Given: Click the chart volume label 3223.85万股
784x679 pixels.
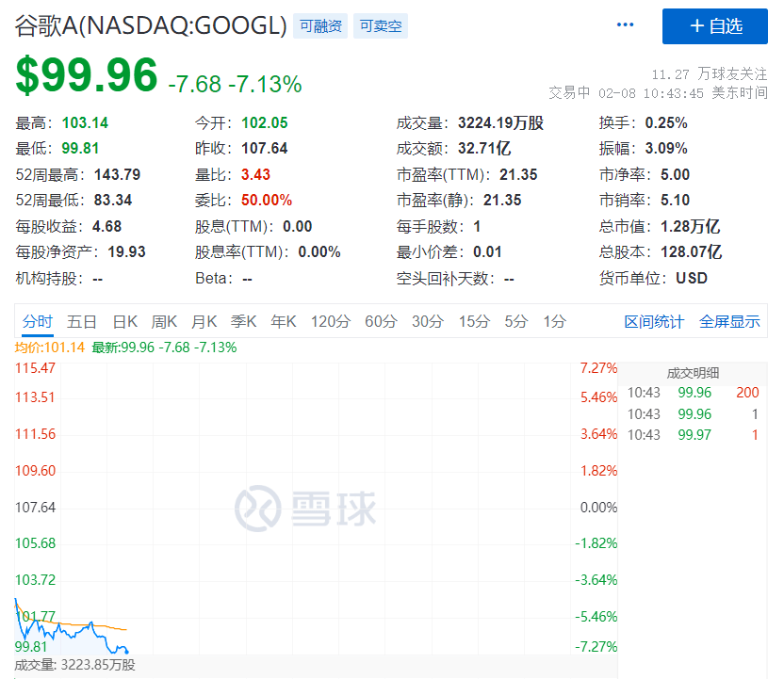Looking at the screenshot, I should [98, 665].
